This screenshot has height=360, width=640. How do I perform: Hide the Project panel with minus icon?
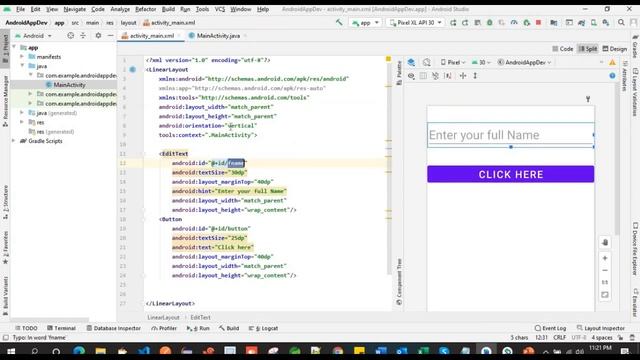(110, 36)
